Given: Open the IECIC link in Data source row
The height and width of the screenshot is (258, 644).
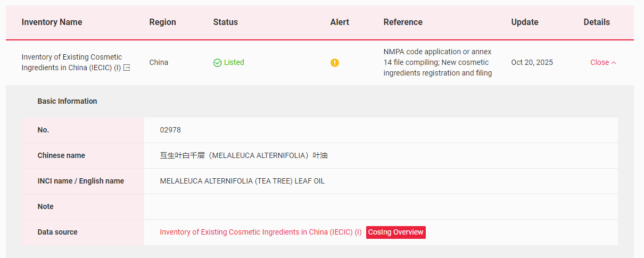Looking at the screenshot, I should tap(260, 232).
